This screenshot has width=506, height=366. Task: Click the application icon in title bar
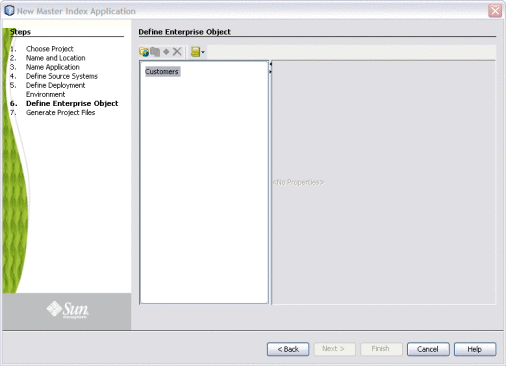click(x=9, y=11)
